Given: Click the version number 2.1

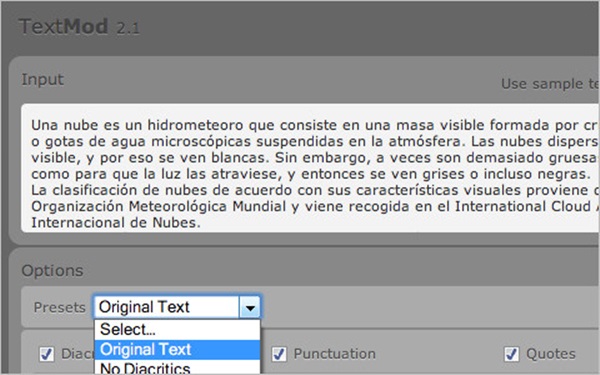Looking at the screenshot, I should (x=128, y=28).
